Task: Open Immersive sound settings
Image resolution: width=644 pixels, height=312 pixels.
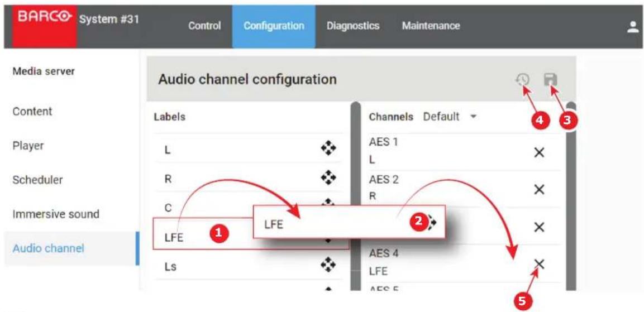Action: pos(56,214)
